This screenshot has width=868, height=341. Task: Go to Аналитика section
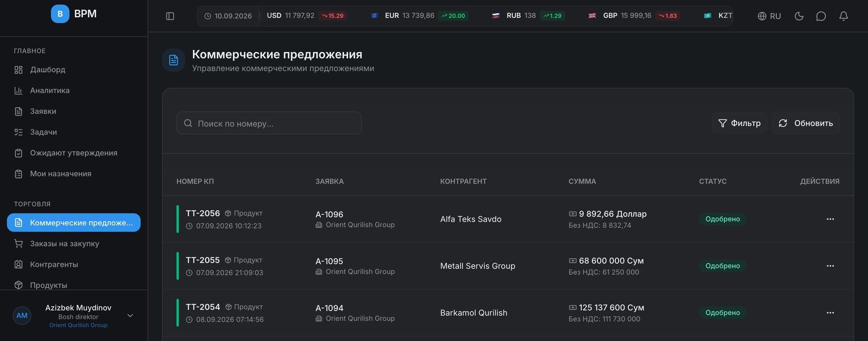(74, 90)
